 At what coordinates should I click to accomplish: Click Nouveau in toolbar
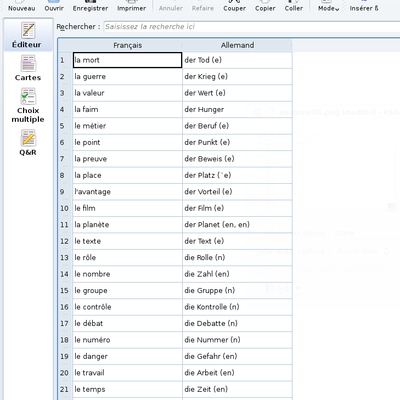pyautogui.click(x=21, y=6)
